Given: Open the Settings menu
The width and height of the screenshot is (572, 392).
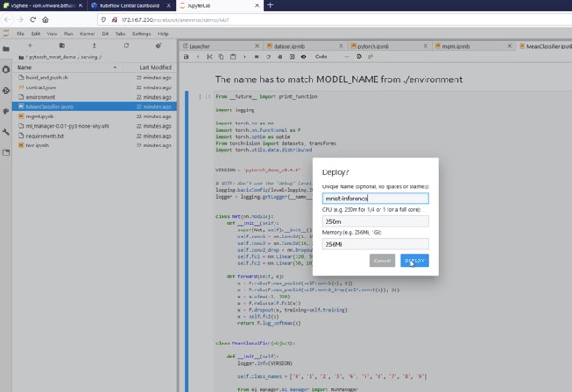Looking at the screenshot, I should [141, 34].
